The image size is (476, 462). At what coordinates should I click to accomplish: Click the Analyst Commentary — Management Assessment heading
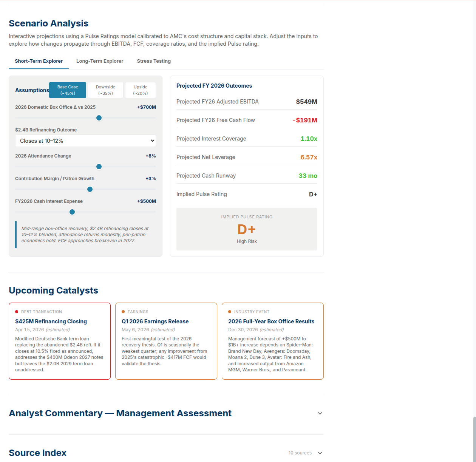coord(120,413)
